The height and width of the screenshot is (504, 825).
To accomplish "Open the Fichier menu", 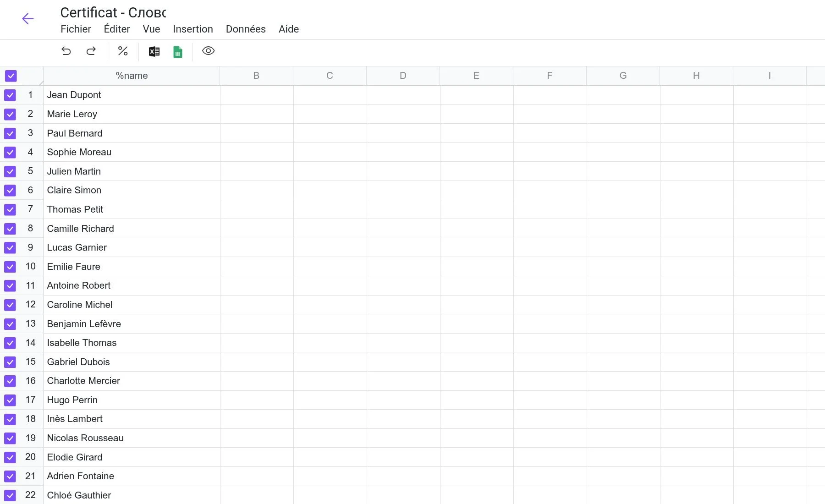I will coord(76,29).
